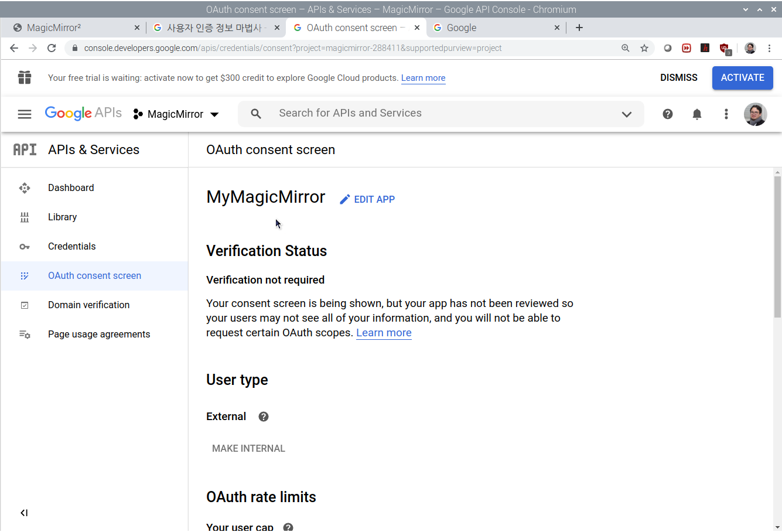
Task: Open Learn more link in trial banner
Action: (x=423, y=78)
